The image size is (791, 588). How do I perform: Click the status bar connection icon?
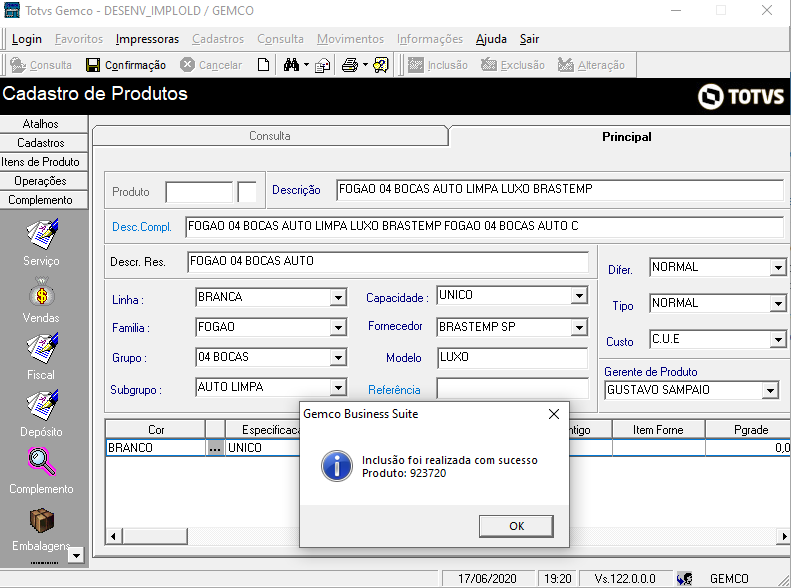pyautogui.click(x=685, y=578)
